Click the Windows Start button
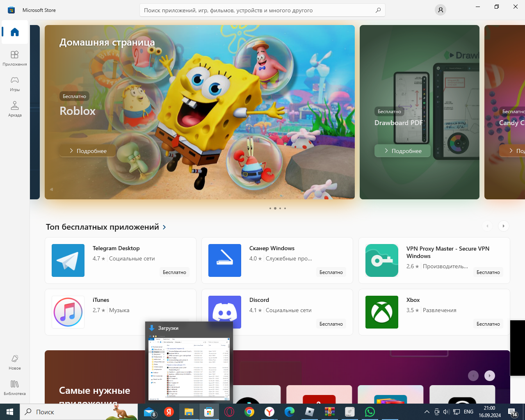This screenshot has width=525, height=420. click(10, 412)
